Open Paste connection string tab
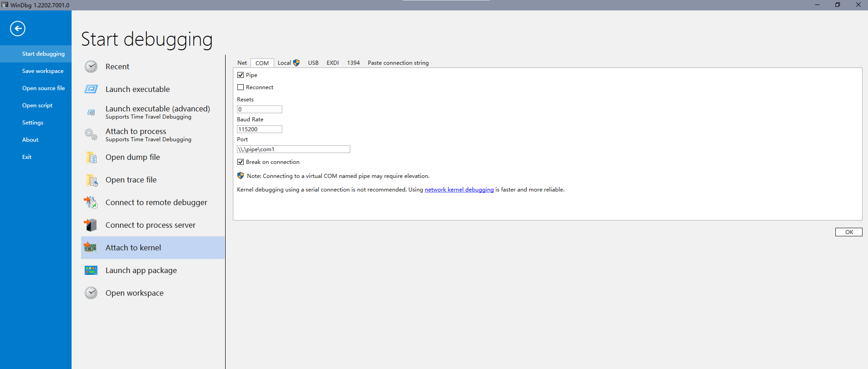Viewport: 868px width, 369px height. tap(398, 63)
